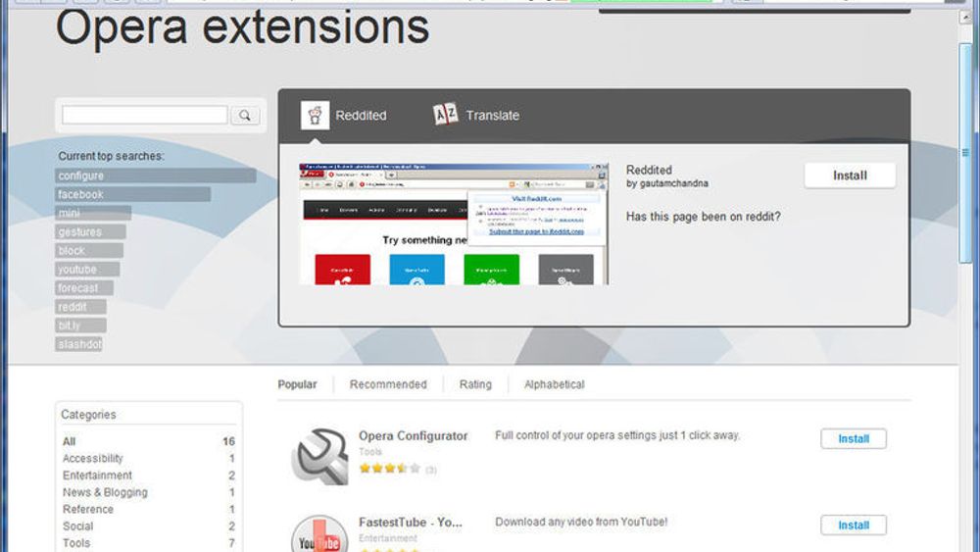Switch to the Translate featured tab label
Screen dimensions: 980x552
tap(493, 116)
